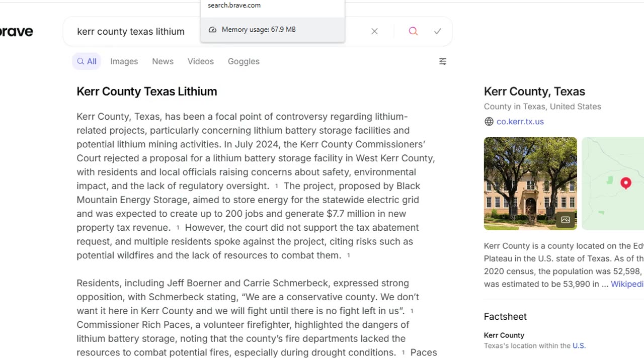
Task: Click the U.S. link in Factsheet
Action: click(x=579, y=346)
